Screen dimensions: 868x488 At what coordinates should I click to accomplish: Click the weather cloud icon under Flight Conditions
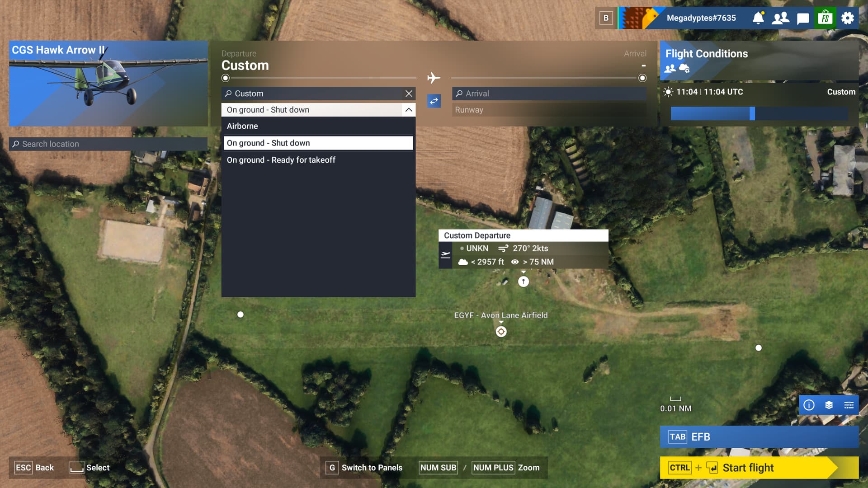click(x=684, y=68)
